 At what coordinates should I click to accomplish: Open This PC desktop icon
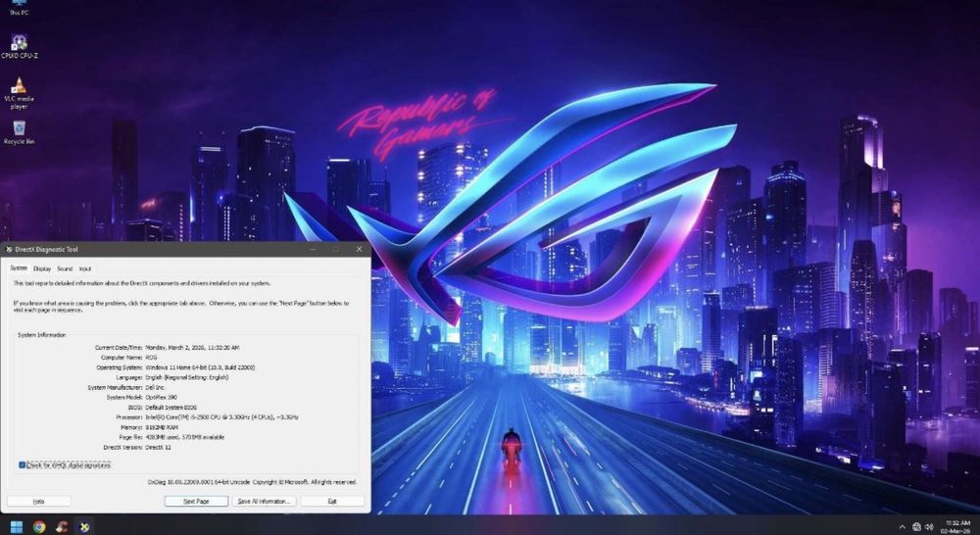pyautogui.click(x=19, y=8)
